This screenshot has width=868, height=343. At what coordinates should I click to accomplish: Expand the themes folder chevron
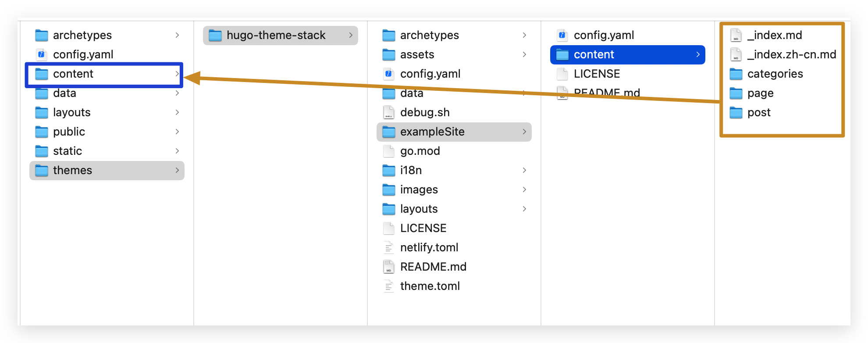(x=177, y=170)
